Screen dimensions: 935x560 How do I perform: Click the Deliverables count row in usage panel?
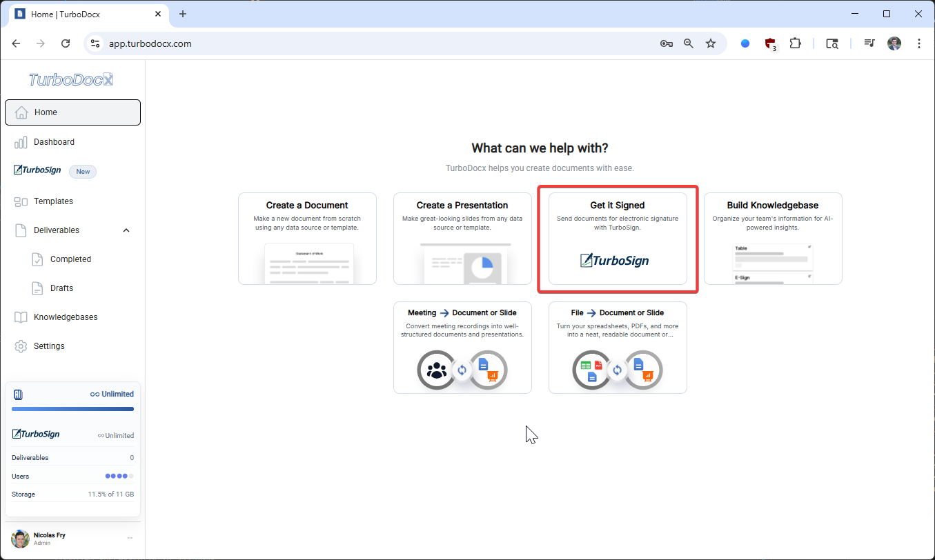click(72, 458)
